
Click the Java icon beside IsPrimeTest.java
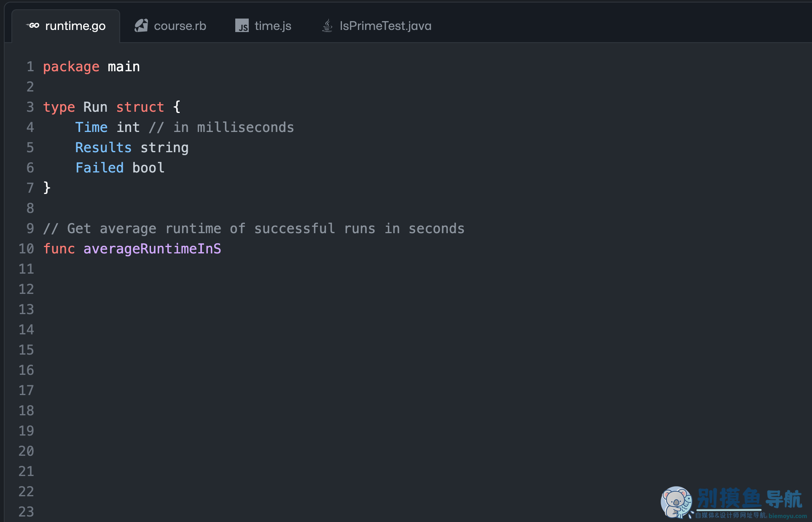[327, 26]
